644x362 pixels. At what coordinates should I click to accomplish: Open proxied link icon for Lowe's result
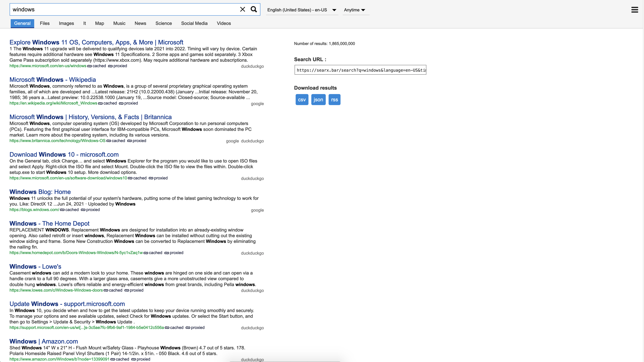pyautogui.click(x=127, y=290)
